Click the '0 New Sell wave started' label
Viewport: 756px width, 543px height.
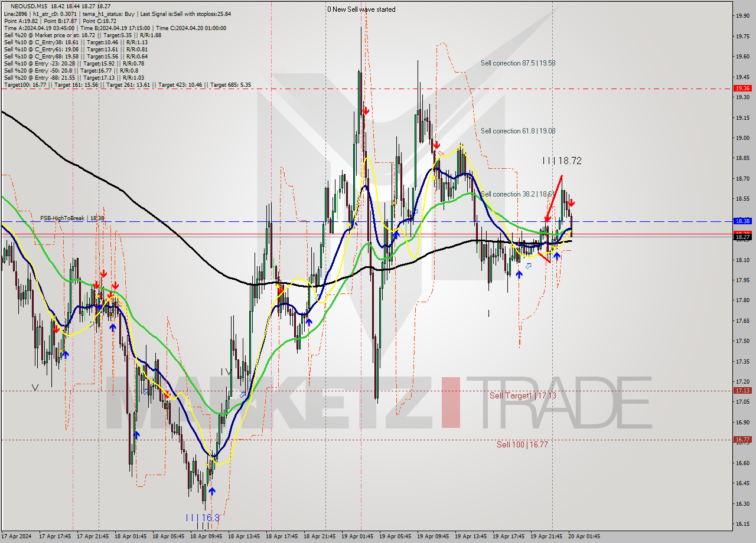point(361,9)
